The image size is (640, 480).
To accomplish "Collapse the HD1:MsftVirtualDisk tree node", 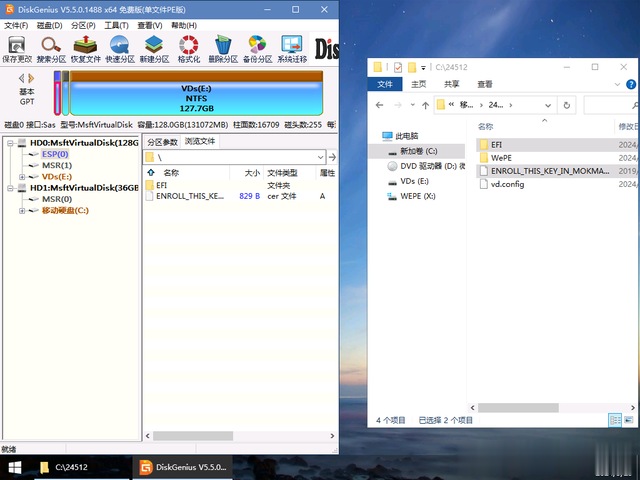I will pos(11,188).
